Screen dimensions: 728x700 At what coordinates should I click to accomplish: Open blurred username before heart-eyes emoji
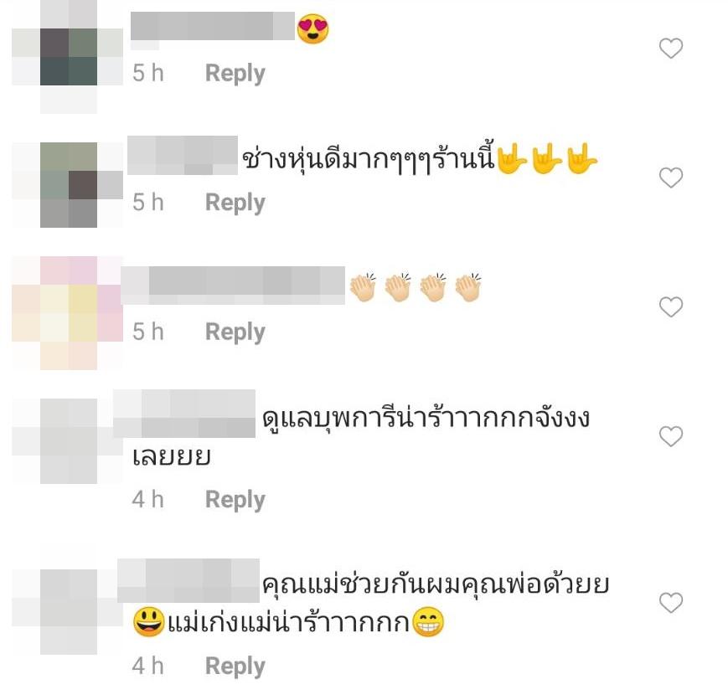213,26
